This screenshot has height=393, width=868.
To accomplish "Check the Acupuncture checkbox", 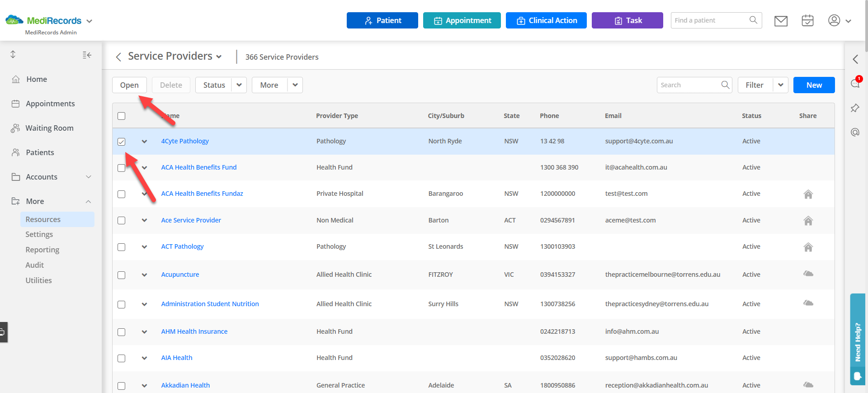I will (x=121, y=275).
